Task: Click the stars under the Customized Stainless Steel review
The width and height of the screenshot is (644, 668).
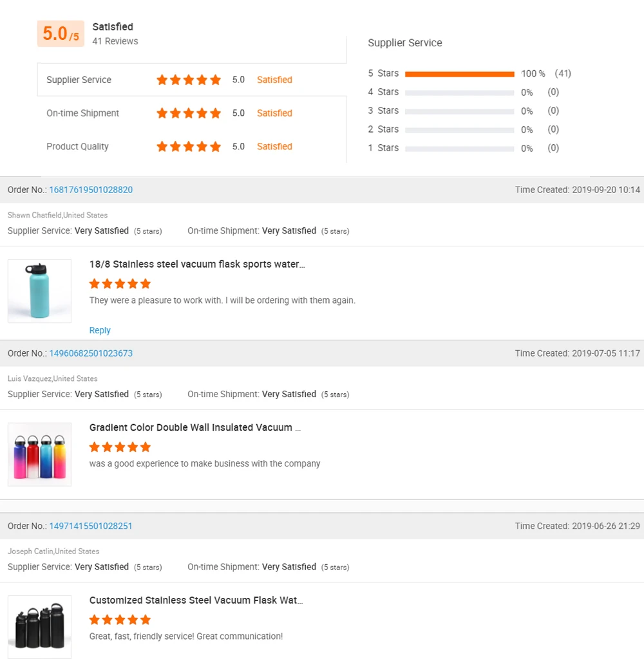Action: (120, 620)
